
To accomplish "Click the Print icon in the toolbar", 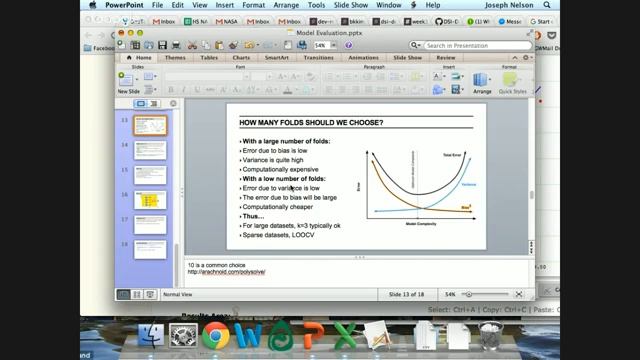I will tap(176, 45).
